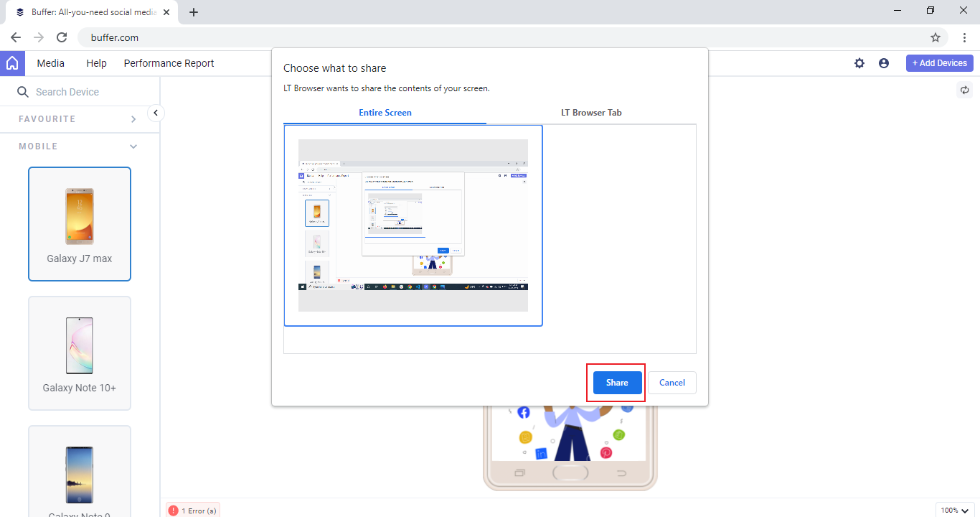Open a new browser tab

(194, 12)
